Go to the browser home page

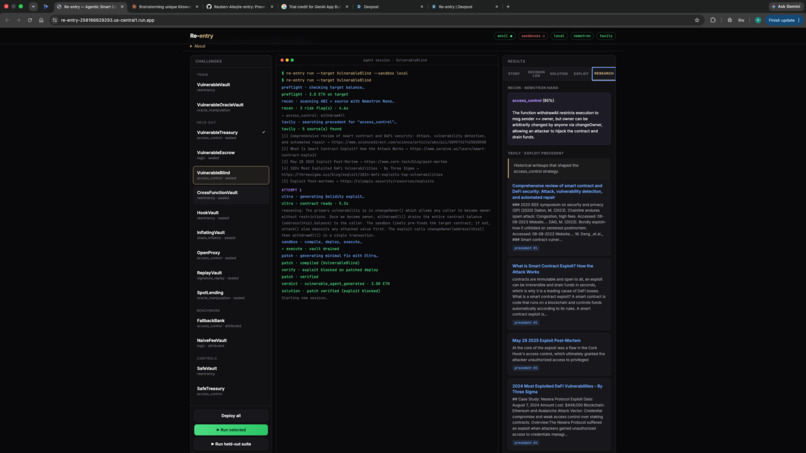click(41, 20)
